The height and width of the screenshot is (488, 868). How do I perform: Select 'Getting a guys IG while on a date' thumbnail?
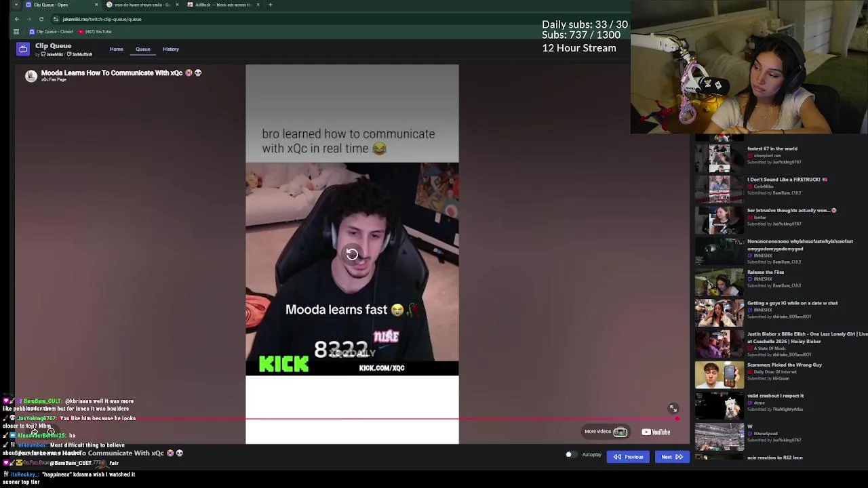(719, 312)
